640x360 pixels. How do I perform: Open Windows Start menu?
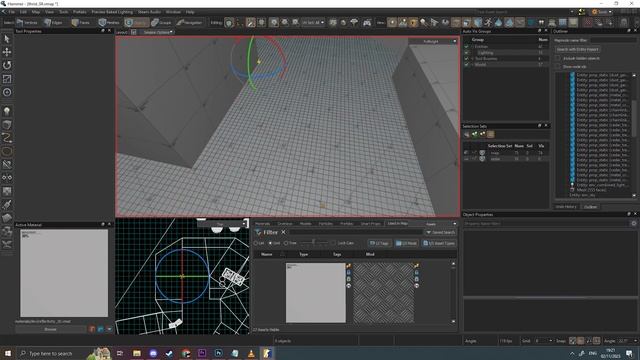(x=7, y=353)
